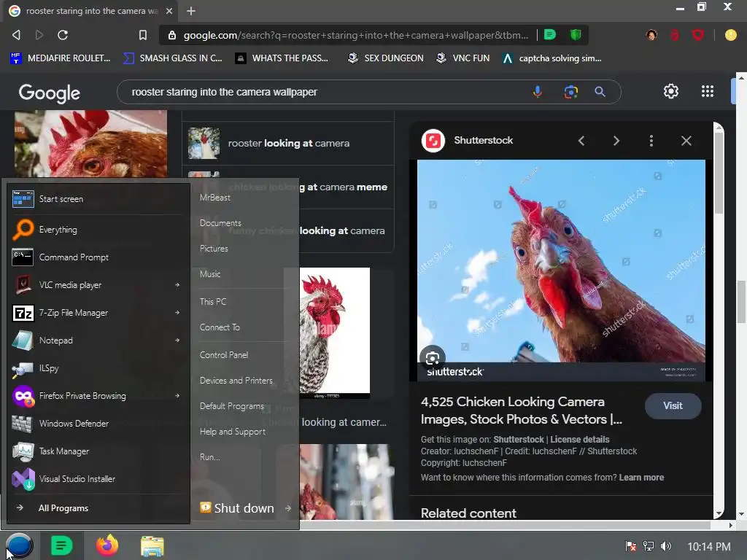
Task: Open This PC
Action: pyautogui.click(x=212, y=302)
